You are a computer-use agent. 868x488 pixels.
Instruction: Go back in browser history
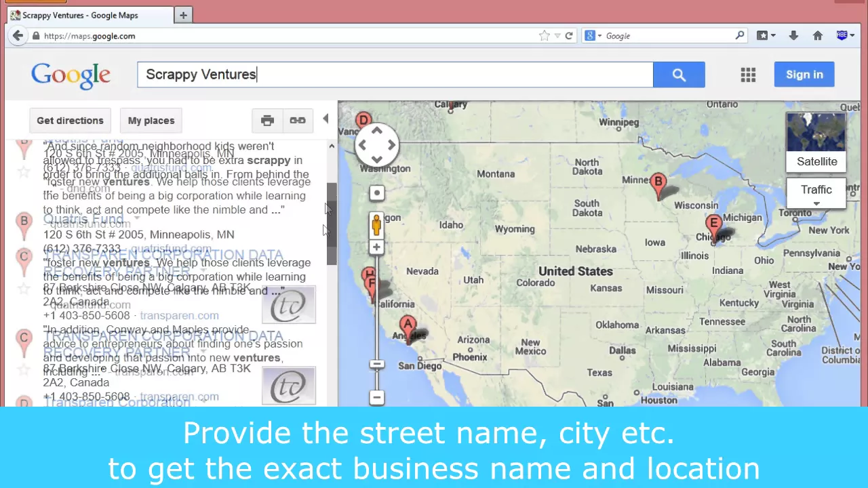pyautogui.click(x=18, y=36)
